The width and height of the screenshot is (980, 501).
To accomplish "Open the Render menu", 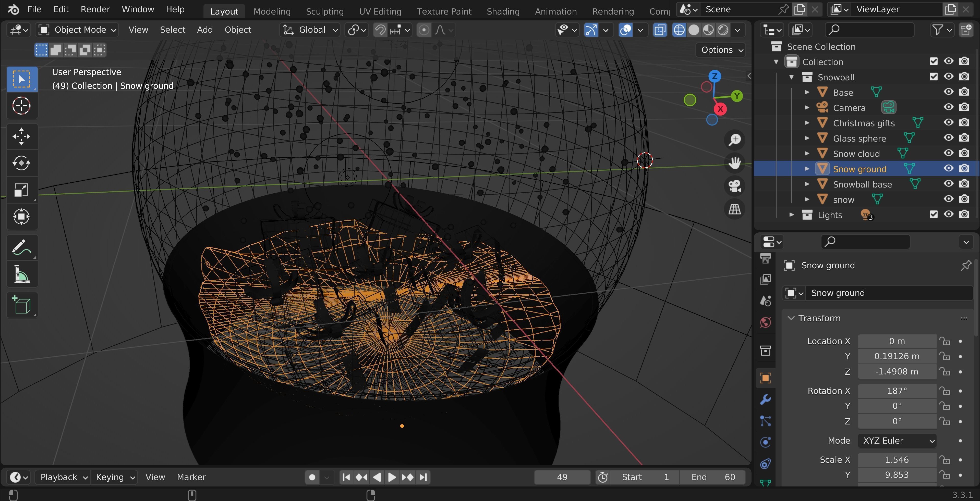I will (x=95, y=9).
